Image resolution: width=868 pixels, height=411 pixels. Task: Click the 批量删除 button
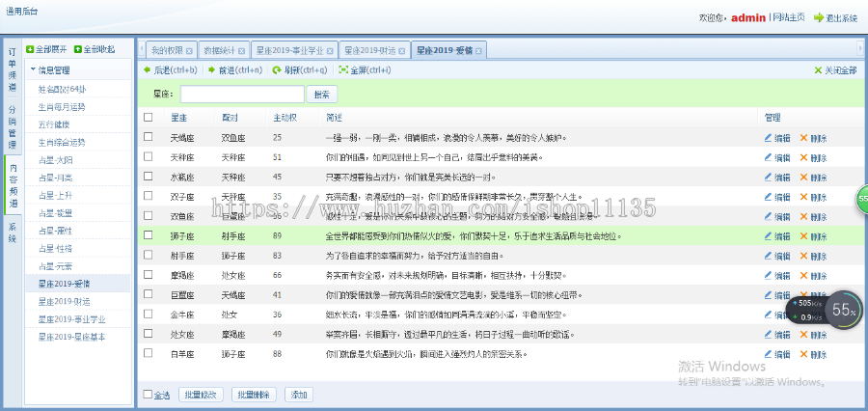point(254,395)
